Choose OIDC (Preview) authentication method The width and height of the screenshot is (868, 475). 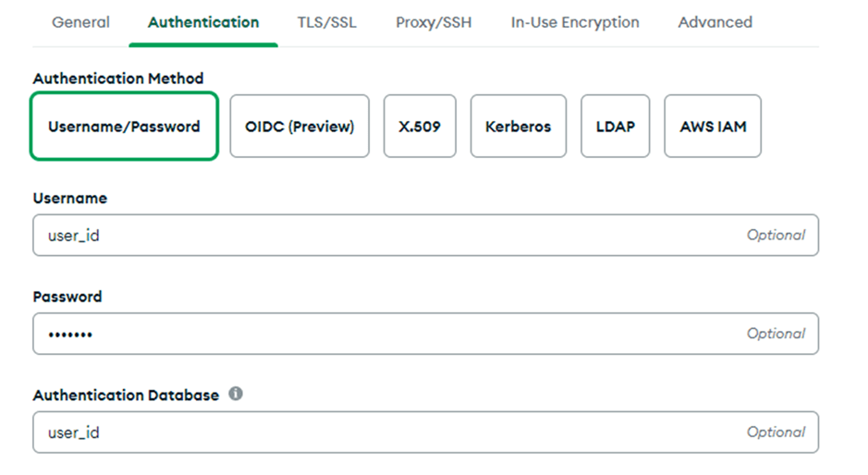pyautogui.click(x=300, y=127)
